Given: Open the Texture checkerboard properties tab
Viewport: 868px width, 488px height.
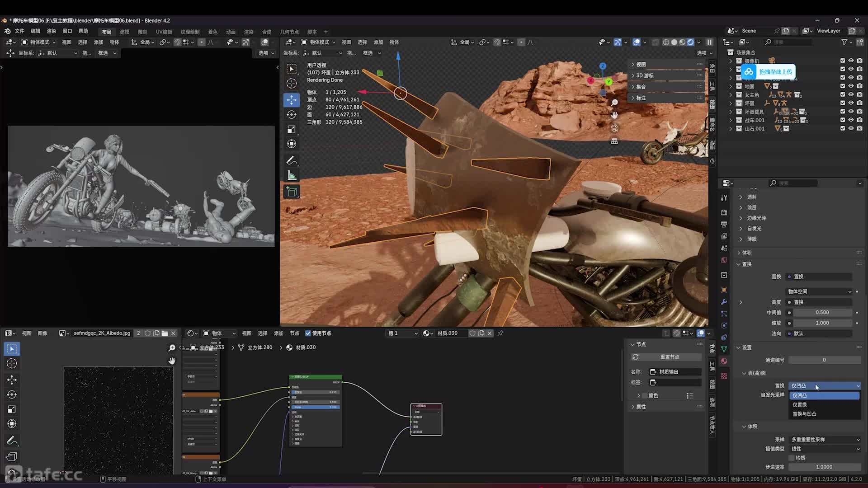Looking at the screenshot, I should tap(724, 376).
